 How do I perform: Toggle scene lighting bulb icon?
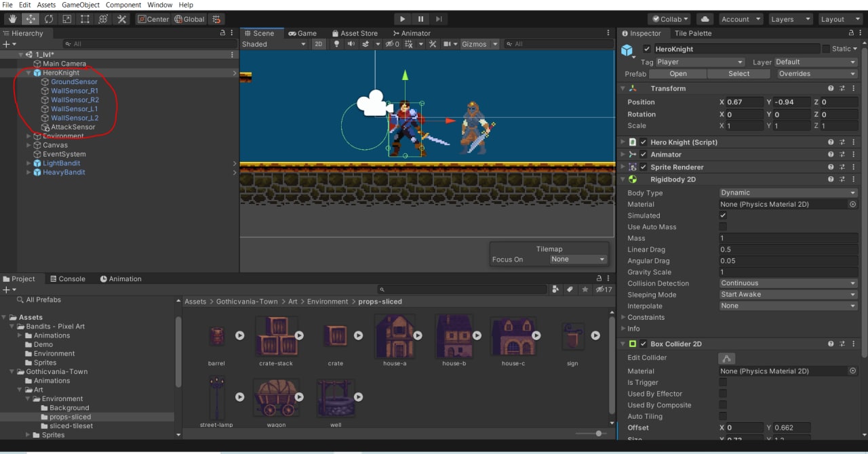click(336, 44)
